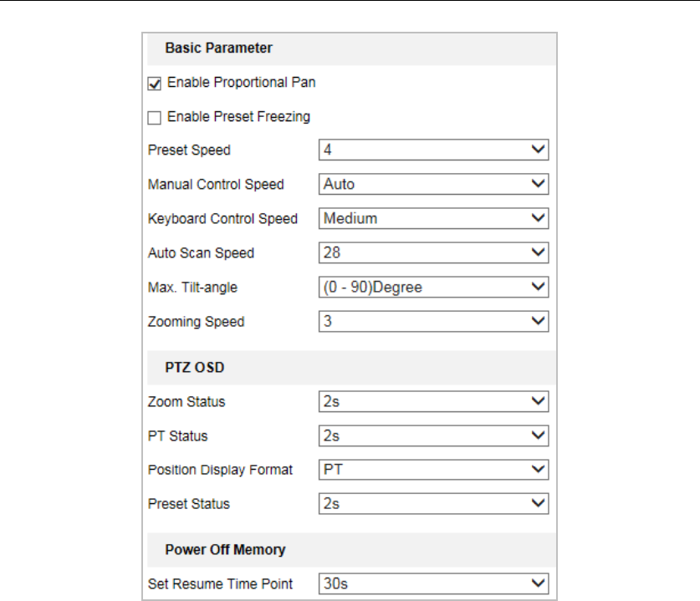700x601 pixels.
Task: Open the Set Resume Time Point dropdown
Action: 433,583
